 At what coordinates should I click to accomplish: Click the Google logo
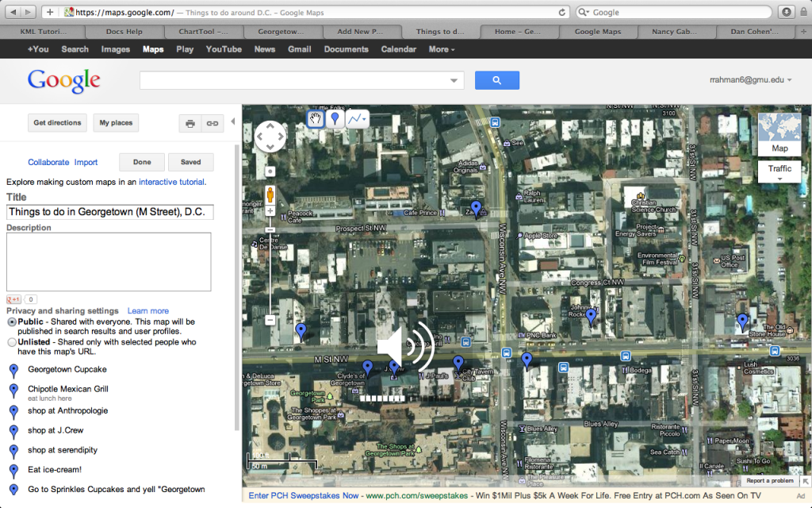[x=63, y=81]
